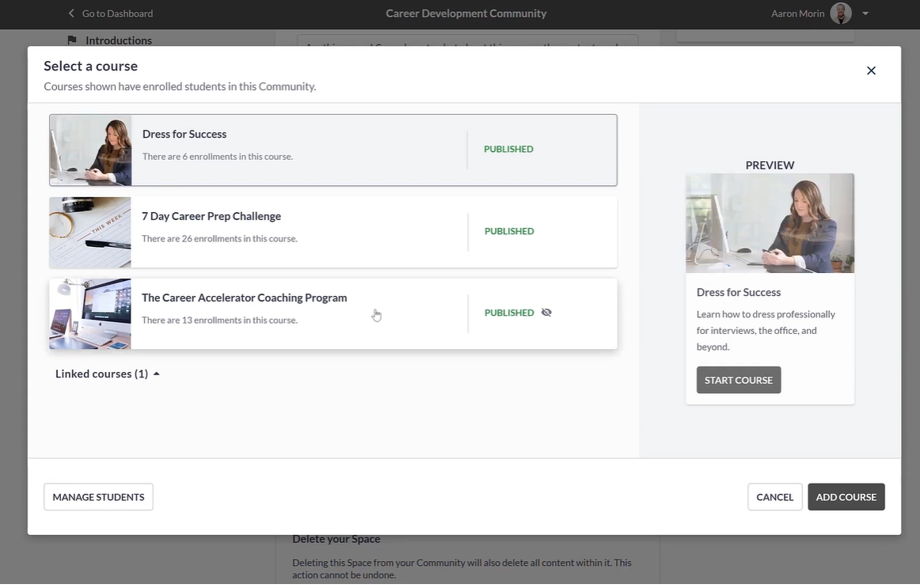Cancel the course selection

pyautogui.click(x=774, y=497)
